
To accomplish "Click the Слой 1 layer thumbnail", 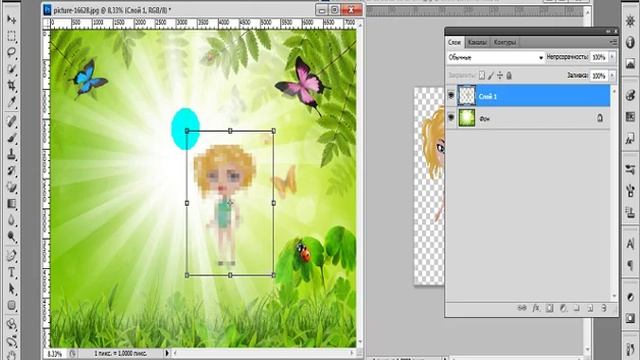I will click(x=467, y=96).
